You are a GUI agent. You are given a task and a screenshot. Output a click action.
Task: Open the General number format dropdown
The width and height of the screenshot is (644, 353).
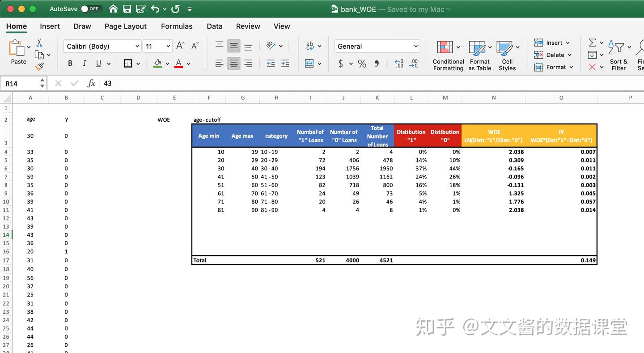pos(376,46)
